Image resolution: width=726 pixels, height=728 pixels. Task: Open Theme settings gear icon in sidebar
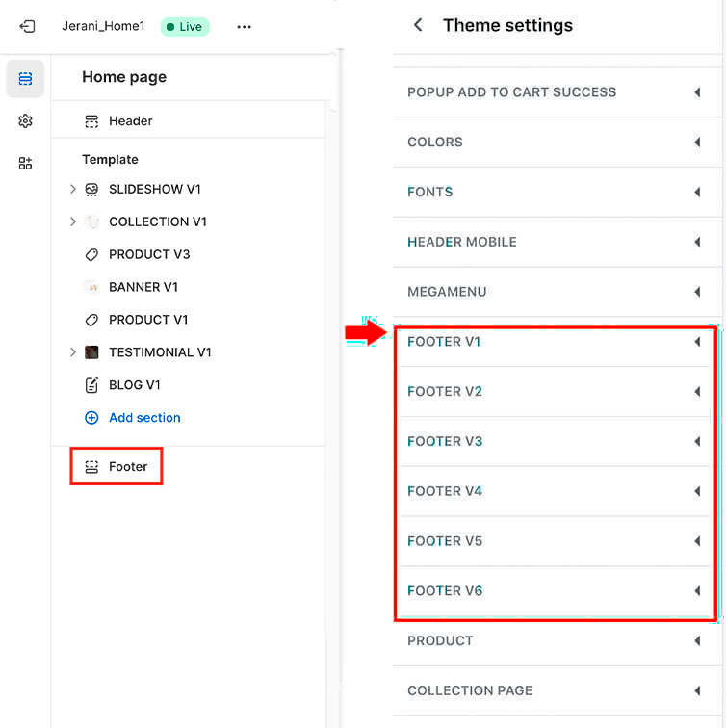26,121
